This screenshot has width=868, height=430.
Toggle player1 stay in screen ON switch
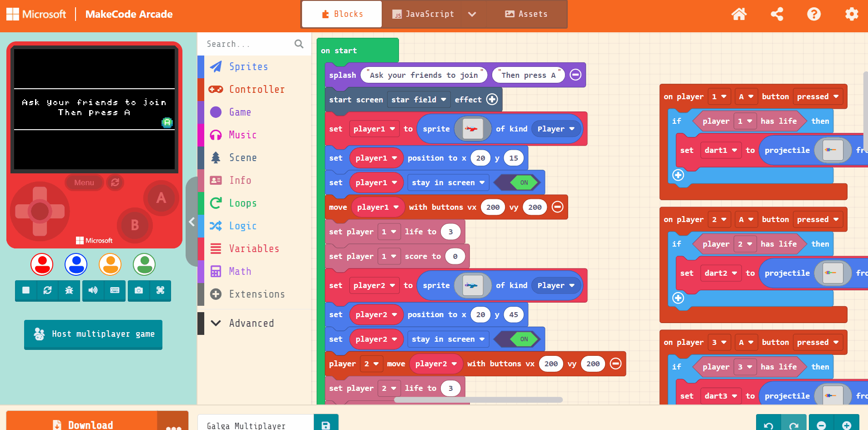[x=518, y=182]
